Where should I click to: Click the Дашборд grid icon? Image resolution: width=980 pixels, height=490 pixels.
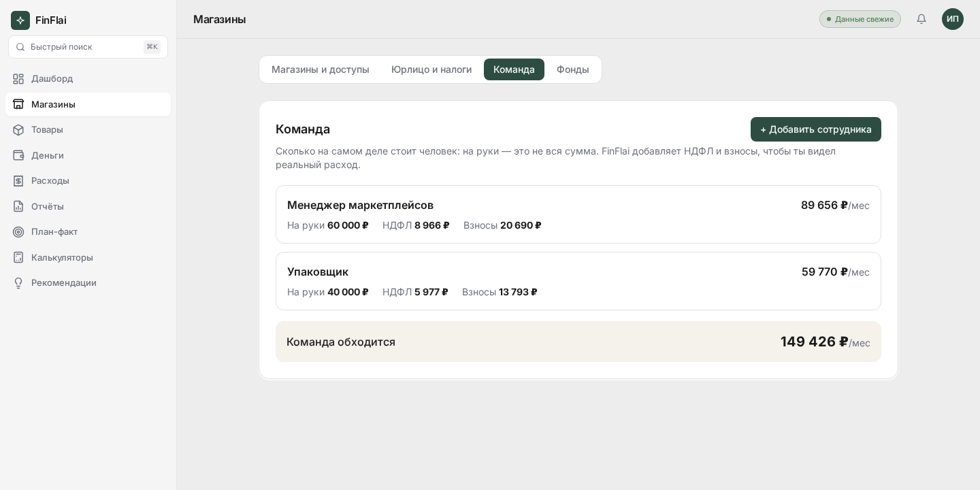pos(18,79)
